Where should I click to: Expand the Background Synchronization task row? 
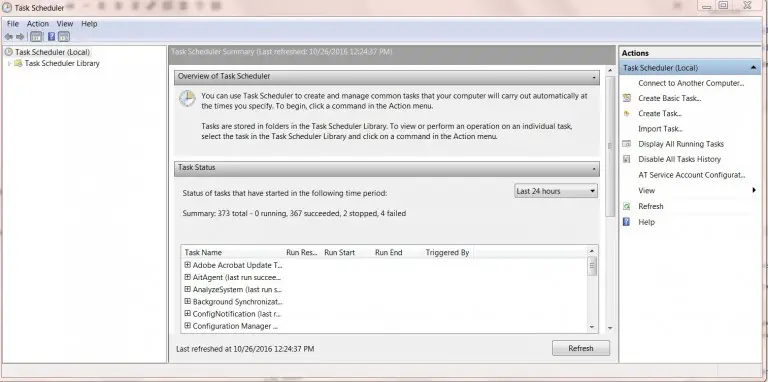[187, 302]
